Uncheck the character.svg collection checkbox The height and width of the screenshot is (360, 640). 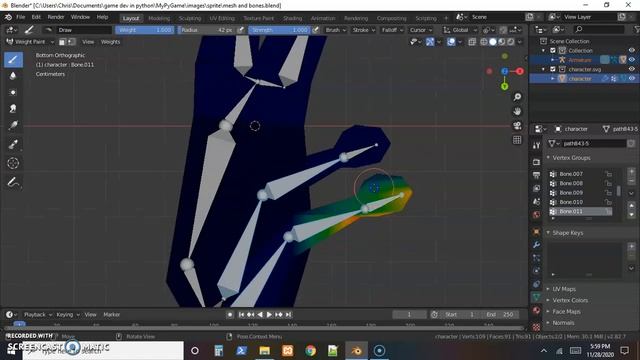pyautogui.click(x=553, y=69)
